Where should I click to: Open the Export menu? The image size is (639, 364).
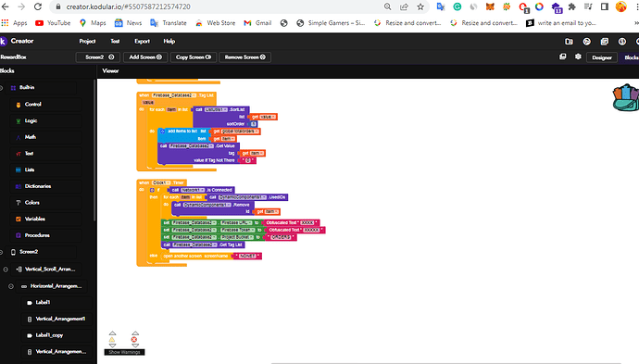pos(143,41)
